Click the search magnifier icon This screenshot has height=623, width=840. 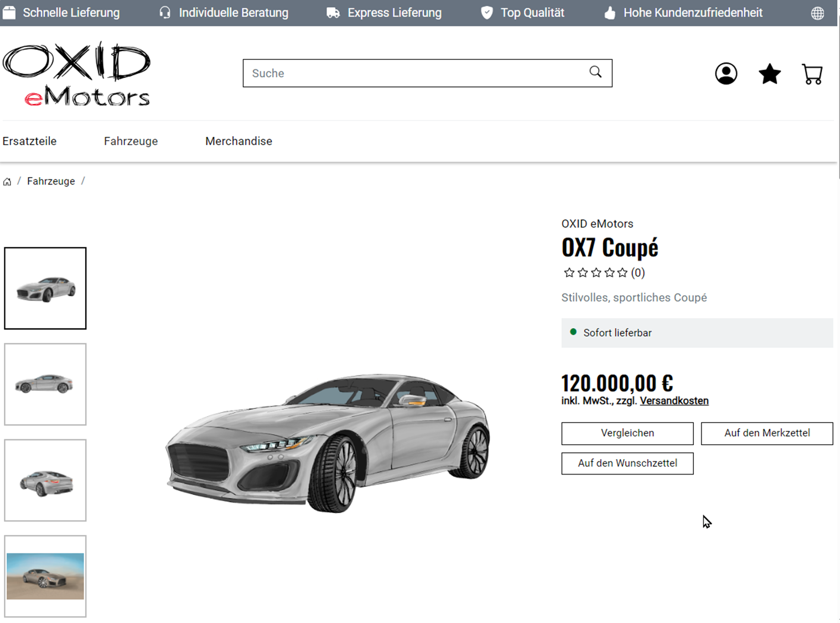(595, 72)
